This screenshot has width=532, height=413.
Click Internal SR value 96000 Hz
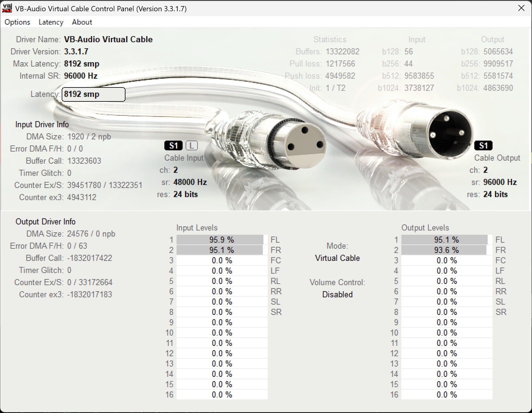pyautogui.click(x=81, y=76)
